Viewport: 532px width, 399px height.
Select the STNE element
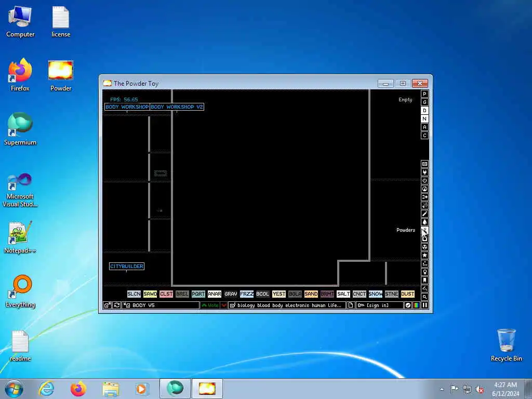(x=392, y=294)
